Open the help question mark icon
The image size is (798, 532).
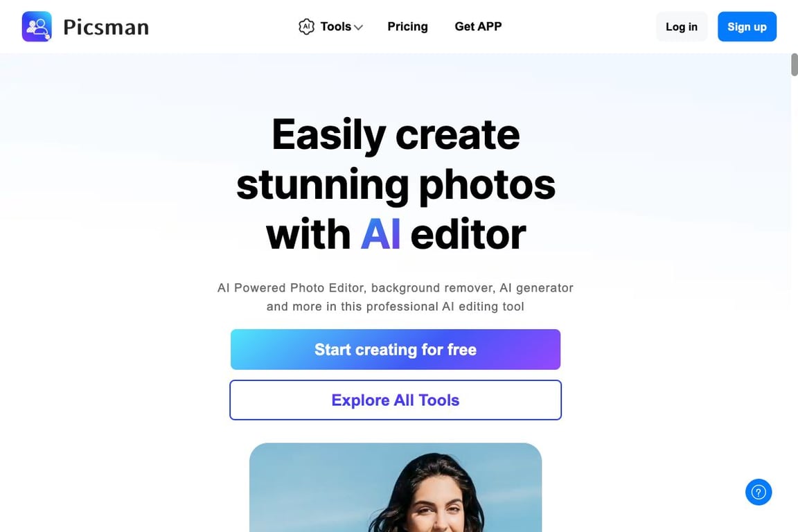tap(759, 493)
